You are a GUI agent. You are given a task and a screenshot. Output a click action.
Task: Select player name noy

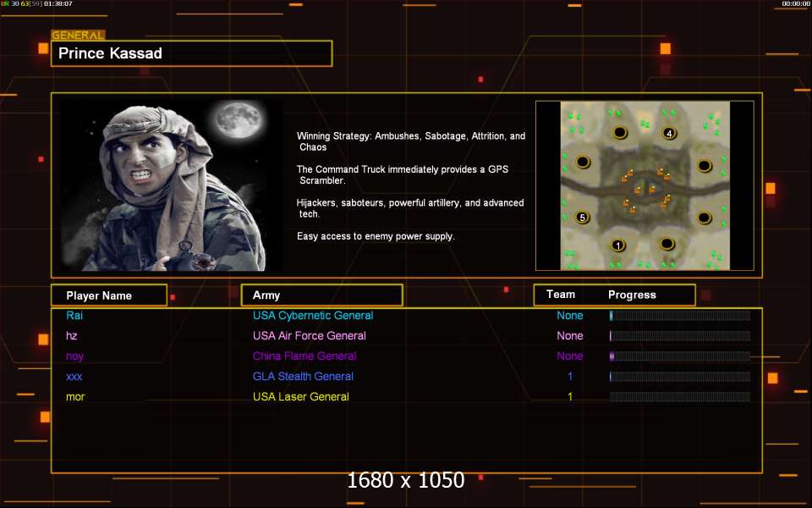(x=74, y=356)
